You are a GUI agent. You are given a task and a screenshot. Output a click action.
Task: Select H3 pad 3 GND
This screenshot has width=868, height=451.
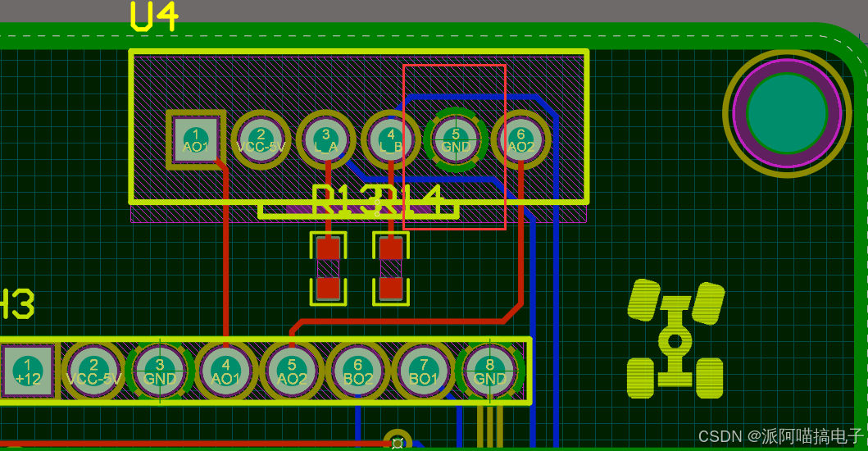click(x=160, y=371)
